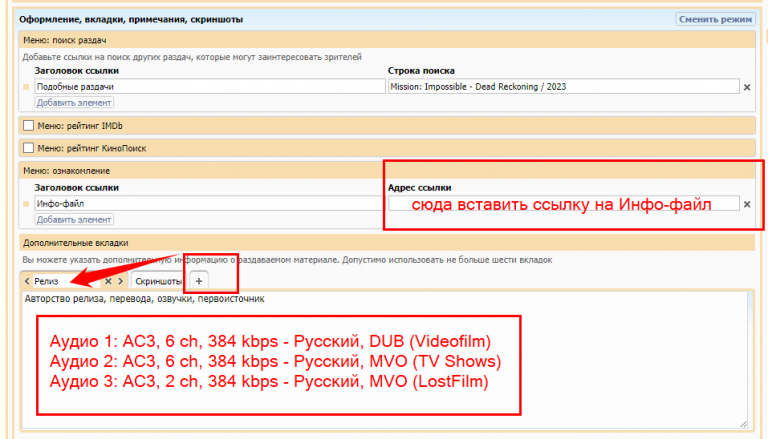This screenshot has width=768, height=439.
Task: Enable 'Меню: рейтинг IMDb' checkbox
Action: [28, 126]
